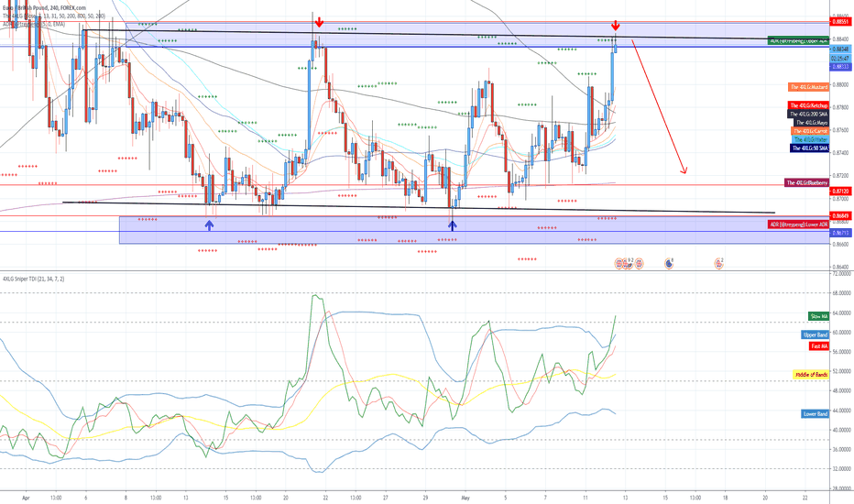Select the black upper resistance trendline
Viewport: 854px width, 504px height.
pyautogui.click(x=456, y=34)
